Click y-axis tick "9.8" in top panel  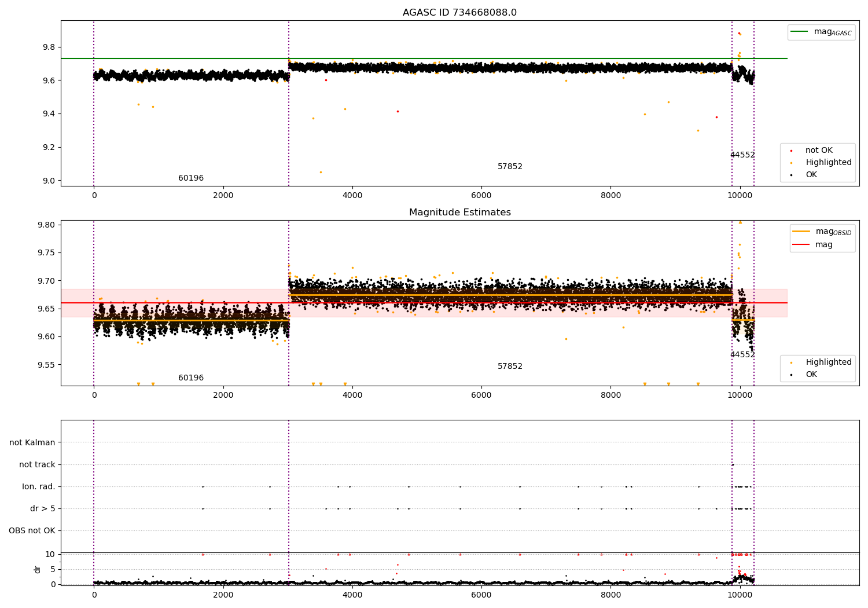click(x=49, y=47)
